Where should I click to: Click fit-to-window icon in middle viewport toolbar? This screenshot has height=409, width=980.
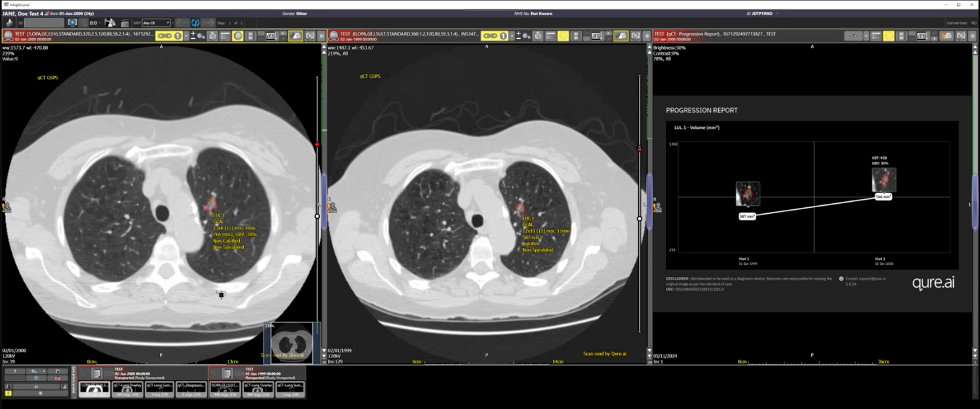click(636, 36)
